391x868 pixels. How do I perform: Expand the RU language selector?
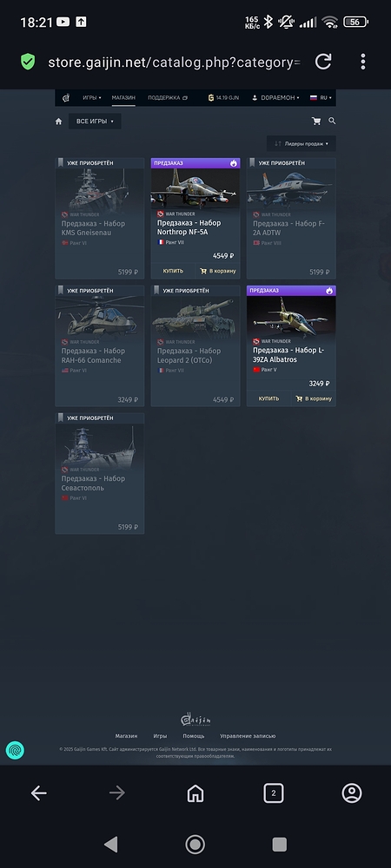click(x=321, y=98)
